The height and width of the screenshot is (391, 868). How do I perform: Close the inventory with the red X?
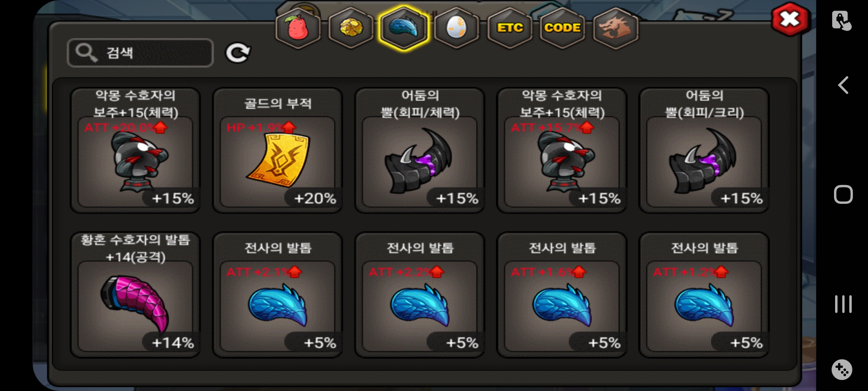(790, 19)
